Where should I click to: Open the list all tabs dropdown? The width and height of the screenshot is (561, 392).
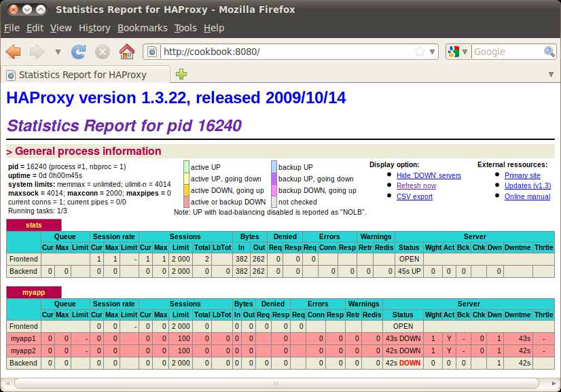coord(551,74)
